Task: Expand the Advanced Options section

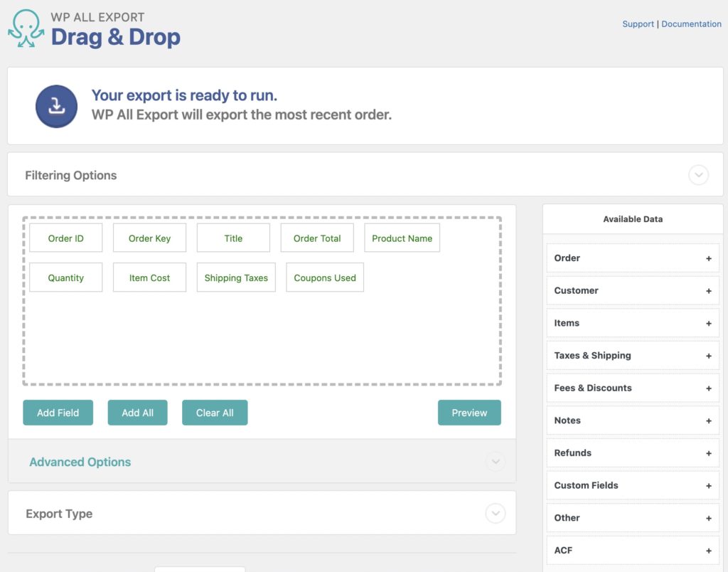Action: (x=496, y=462)
